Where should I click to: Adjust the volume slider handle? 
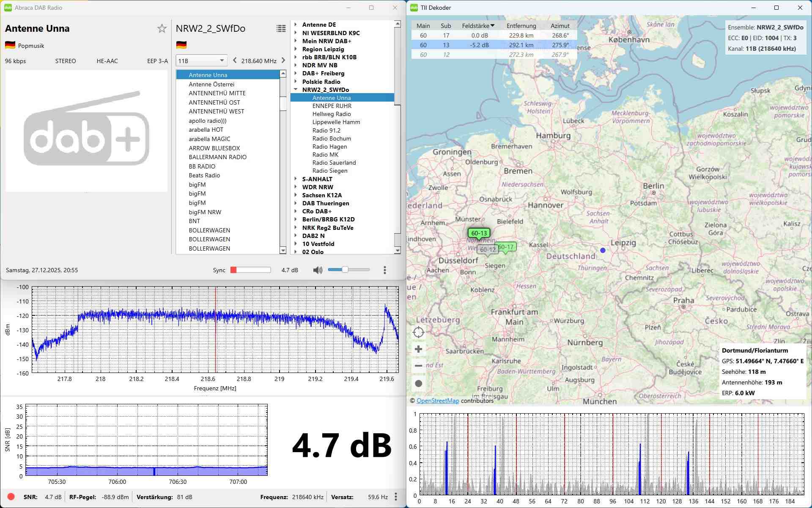click(345, 270)
